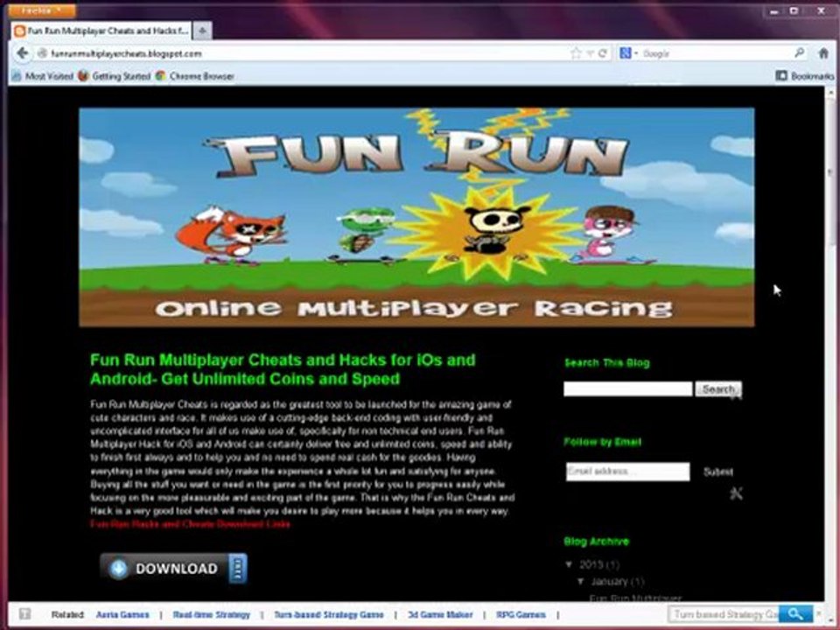Open Chrome Browser bookmark
Screen dimensions: 840x630
click(194, 76)
